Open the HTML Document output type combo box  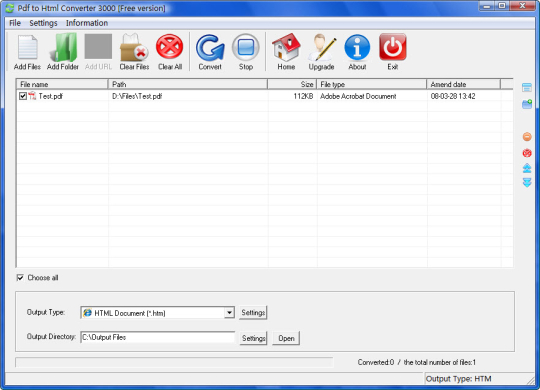[x=157, y=313]
